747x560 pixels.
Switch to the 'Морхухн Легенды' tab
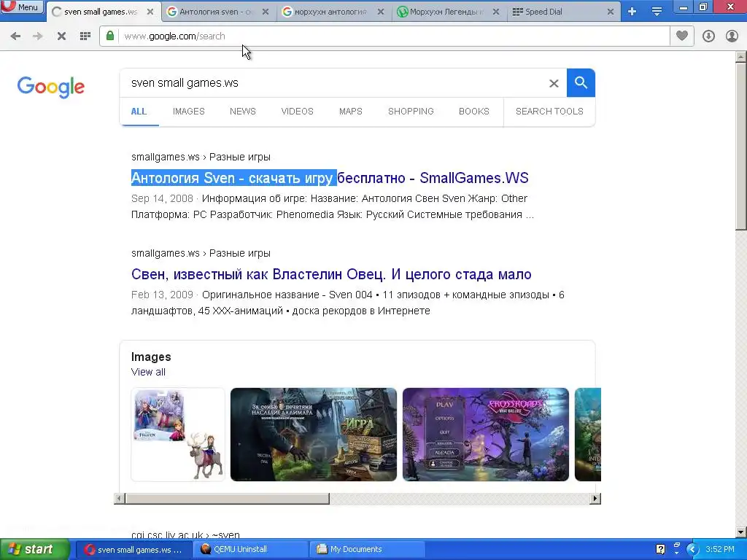click(446, 12)
